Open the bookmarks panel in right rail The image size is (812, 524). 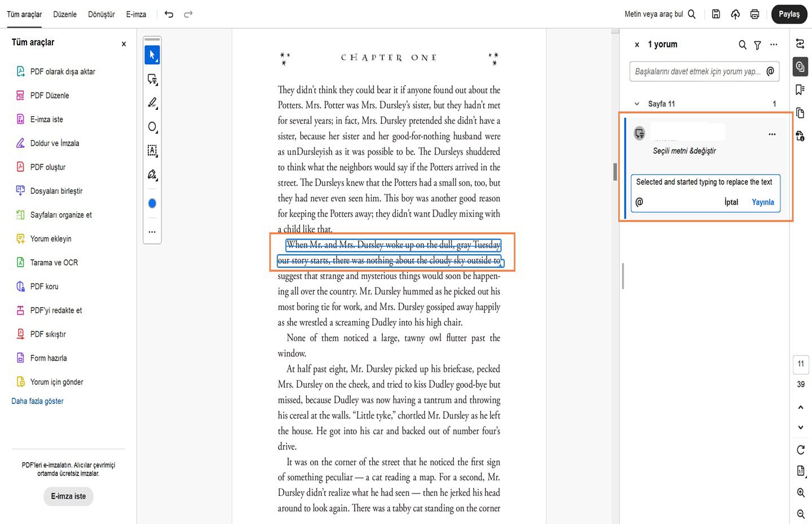pyautogui.click(x=800, y=90)
